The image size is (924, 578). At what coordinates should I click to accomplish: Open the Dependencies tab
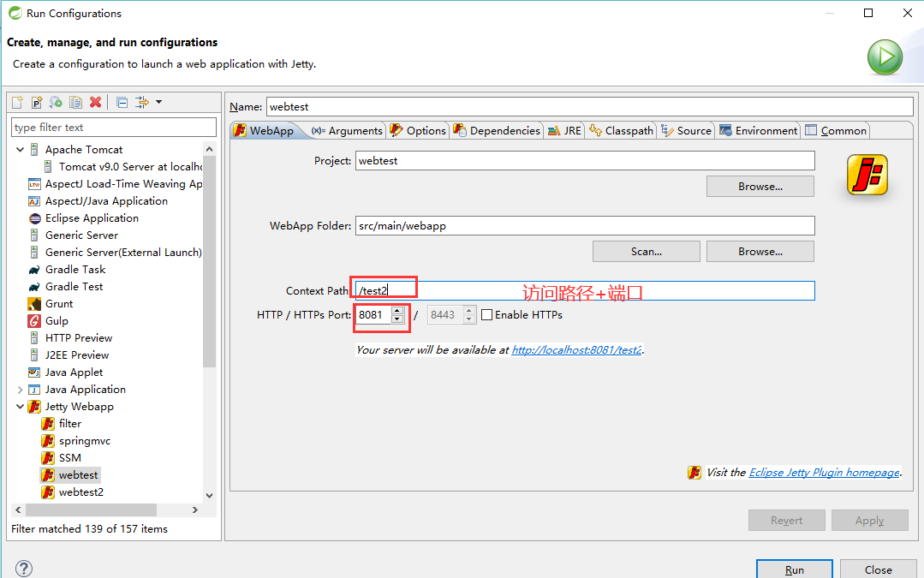click(x=497, y=131)
